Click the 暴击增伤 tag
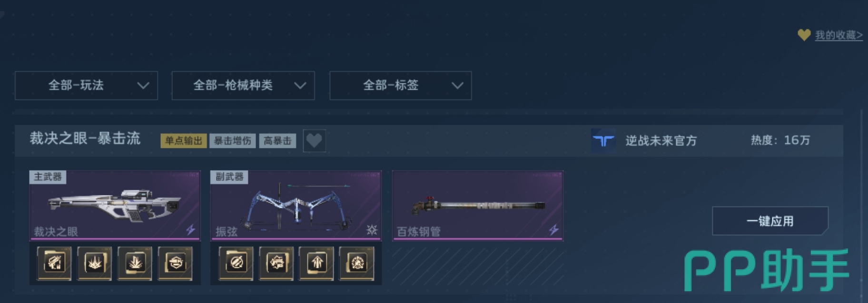Viewport: 868px width, 303px height. [233, 141]
